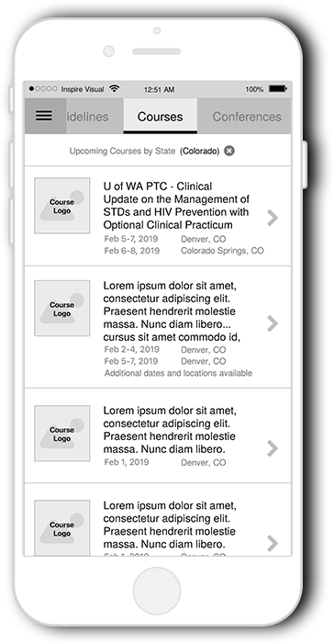Open the hamburger menu

(x=44, y=116)
